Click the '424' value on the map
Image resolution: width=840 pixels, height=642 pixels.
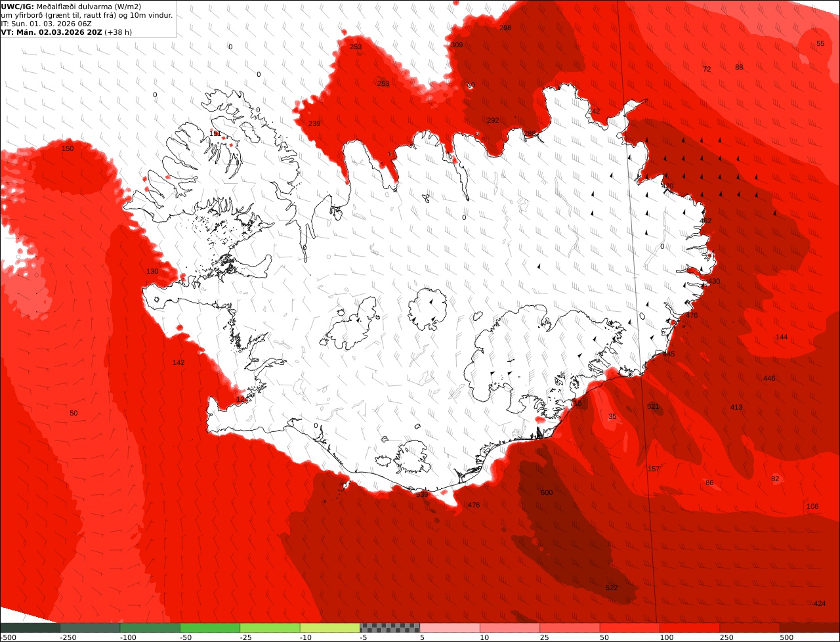click(820, 604)
